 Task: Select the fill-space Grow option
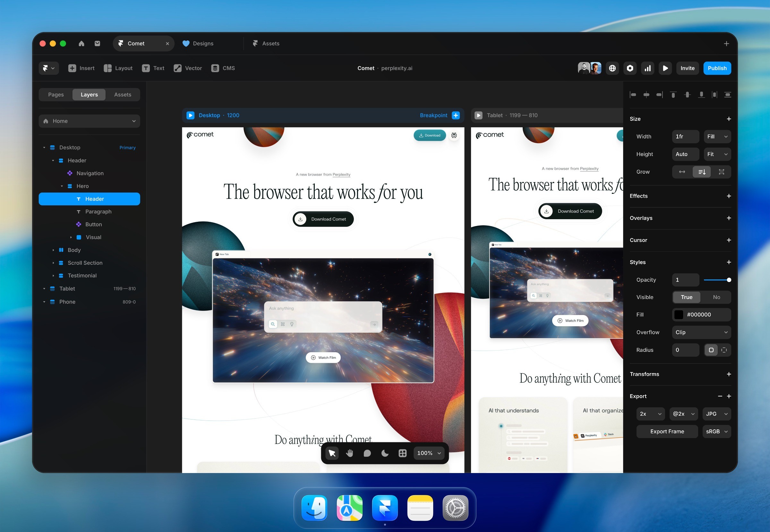722,172
